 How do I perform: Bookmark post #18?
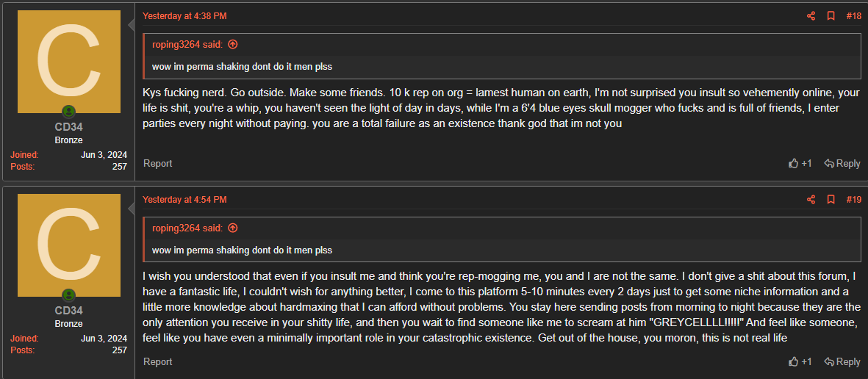pyautogui.click(x=831, y=15)
